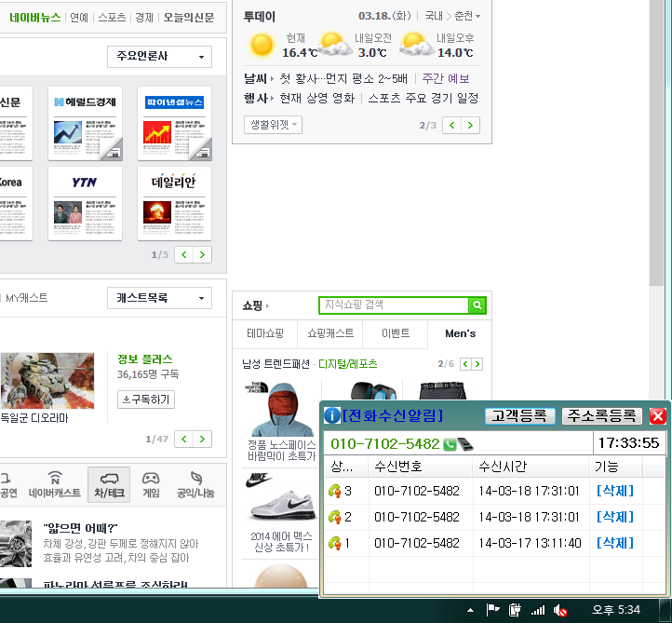672x623 pixels.
Task: Show hidden system tray icons
Action: click(470, 610)
